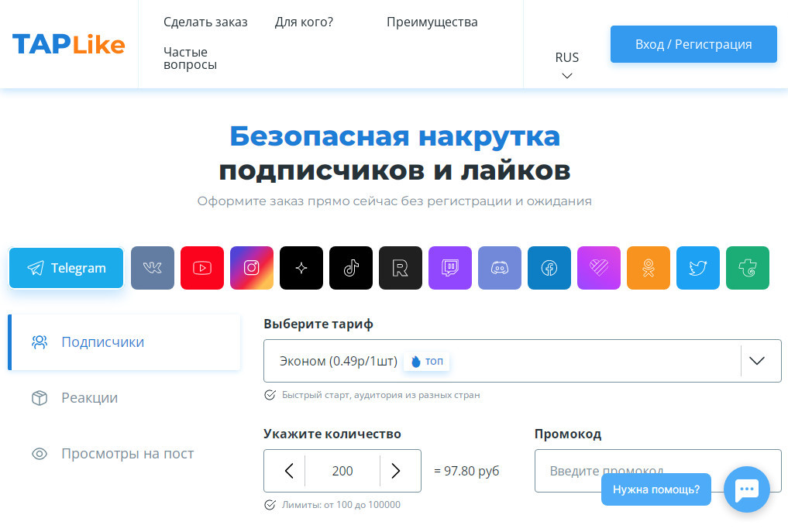The height and width of the screenshot is (532, 788).
Task: Click the Нужна помощь? bubble
Action: click(656, 489)
